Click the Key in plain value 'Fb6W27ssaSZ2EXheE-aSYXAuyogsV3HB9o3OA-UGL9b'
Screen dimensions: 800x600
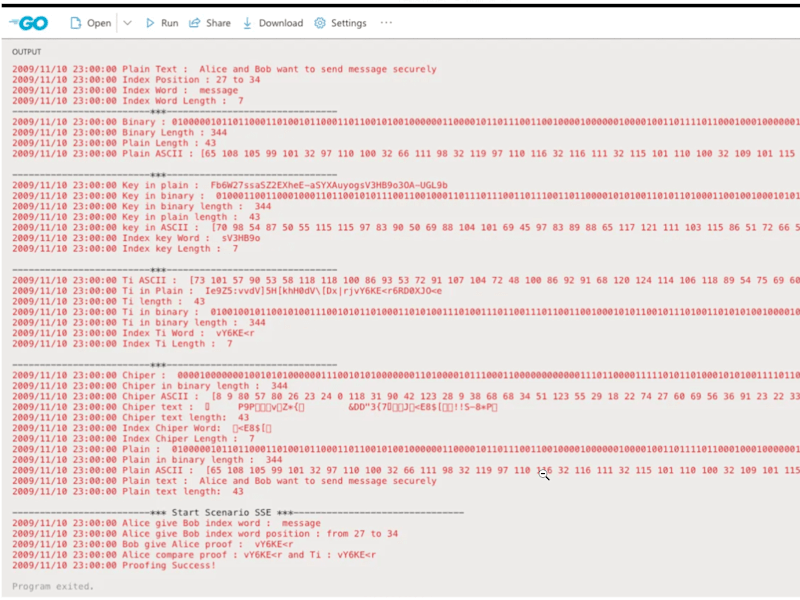[x=329, y=185]
